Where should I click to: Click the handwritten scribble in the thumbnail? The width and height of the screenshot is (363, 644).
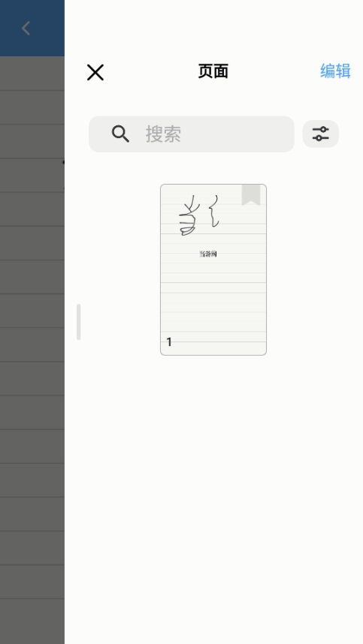pos(199,215)
